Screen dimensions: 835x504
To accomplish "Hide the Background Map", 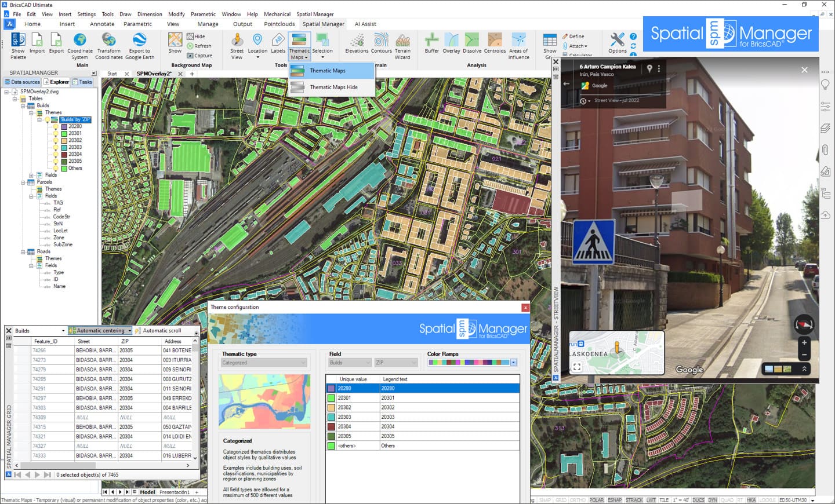I will pyautogui.click(x=196, y=36).
